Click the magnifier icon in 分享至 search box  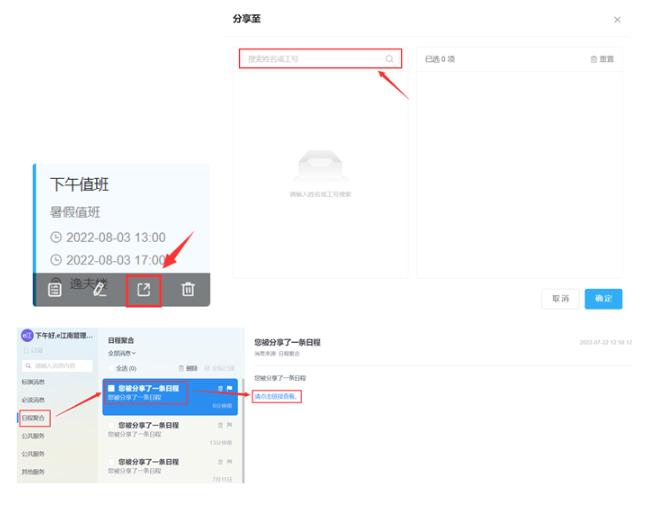[389, 59]
